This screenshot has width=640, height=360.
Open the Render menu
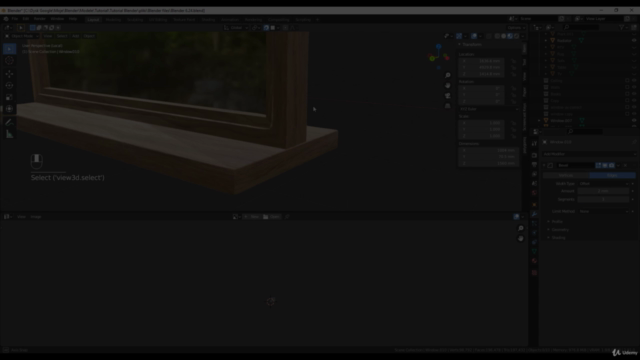tap(40, 19)
